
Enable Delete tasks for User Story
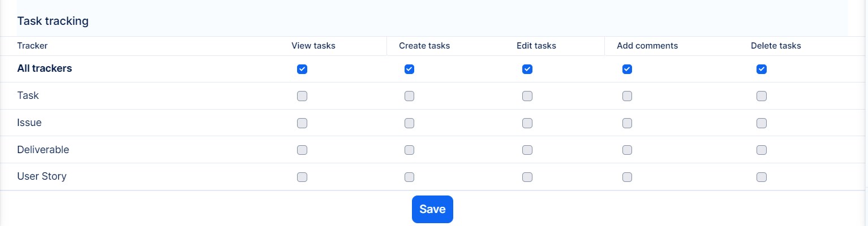762,177
